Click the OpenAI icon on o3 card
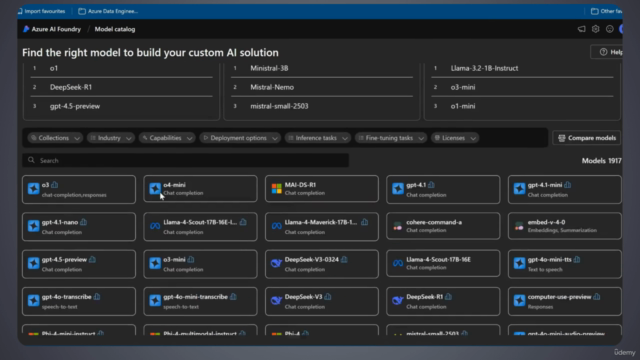This screenshot has height=360, width=640. 33,189
